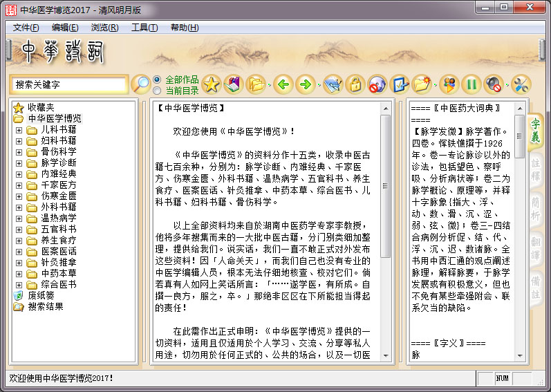The height and width of the screenshot is (392, 551).
Task: Click the 搜索关键字 search input field
Action: [x=69, y=84]
